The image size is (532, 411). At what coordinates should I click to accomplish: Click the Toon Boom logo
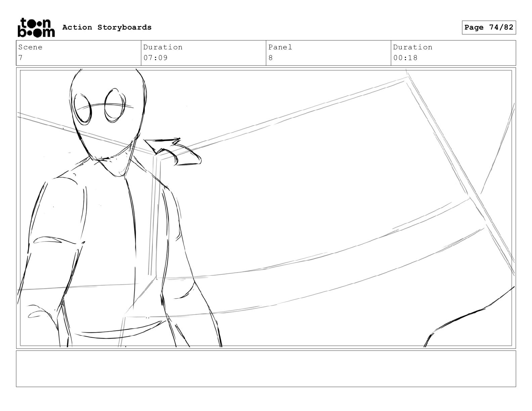click(x=36, y=27)
